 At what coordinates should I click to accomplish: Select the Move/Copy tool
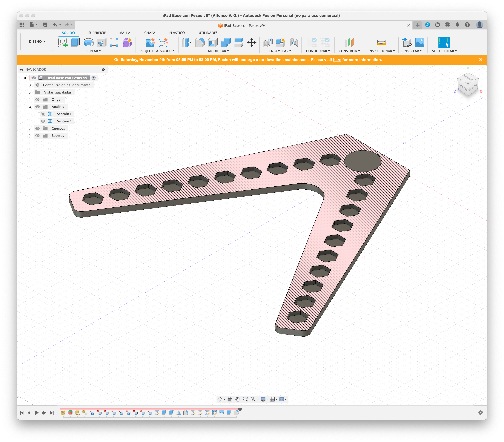[252, 42]
